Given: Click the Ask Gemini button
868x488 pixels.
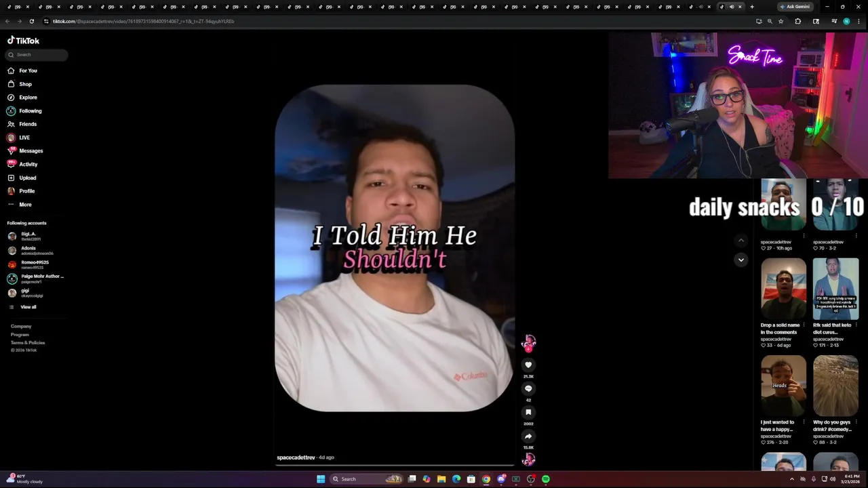Looking at the screenshot, I should point(795,7).
